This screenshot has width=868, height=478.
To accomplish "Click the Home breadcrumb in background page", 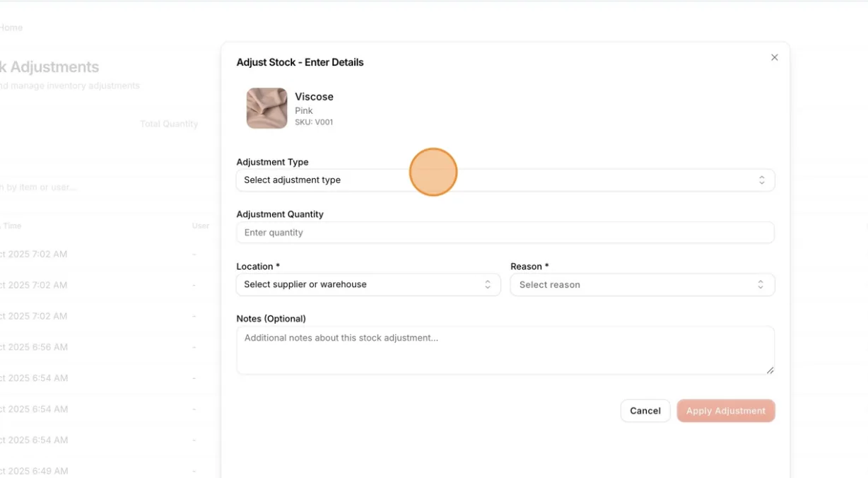I will pyautogui.click(x=11, y=28).
